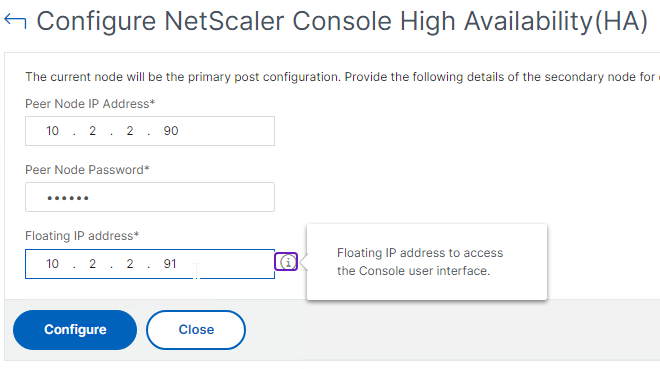Select last octet 91 of Floating IP
This screenshot has width=660, height=369.
(x=170, y=264)
